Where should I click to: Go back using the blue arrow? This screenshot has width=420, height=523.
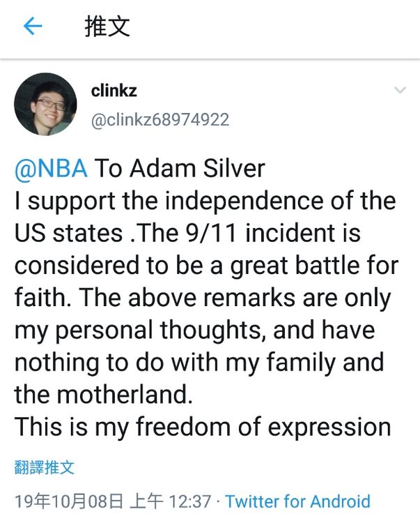coord(33,26)
